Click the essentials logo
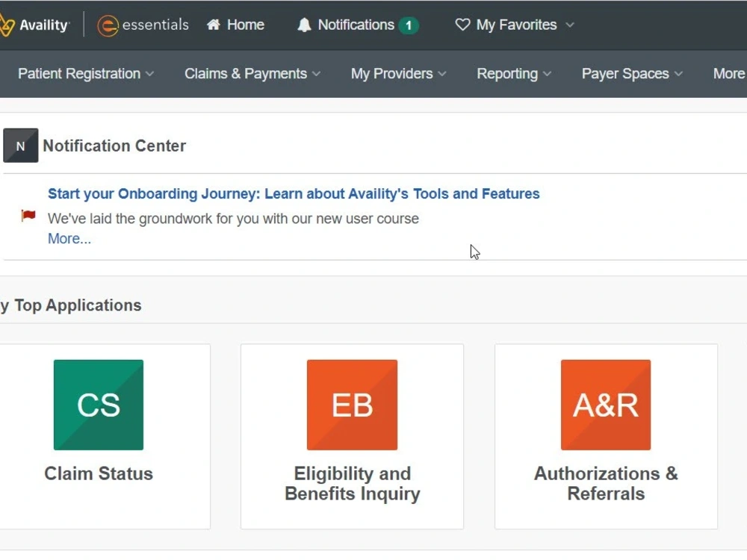 143,25
